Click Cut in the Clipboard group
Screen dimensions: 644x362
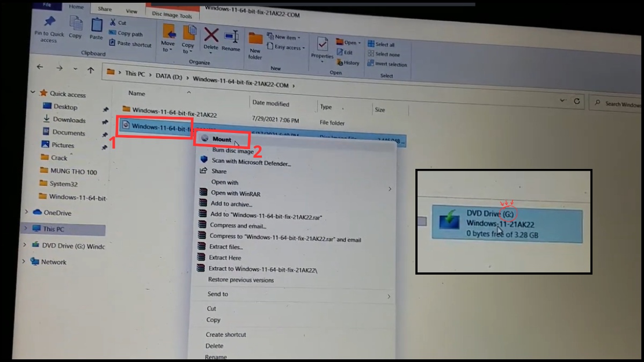click(x=119, y=23)
